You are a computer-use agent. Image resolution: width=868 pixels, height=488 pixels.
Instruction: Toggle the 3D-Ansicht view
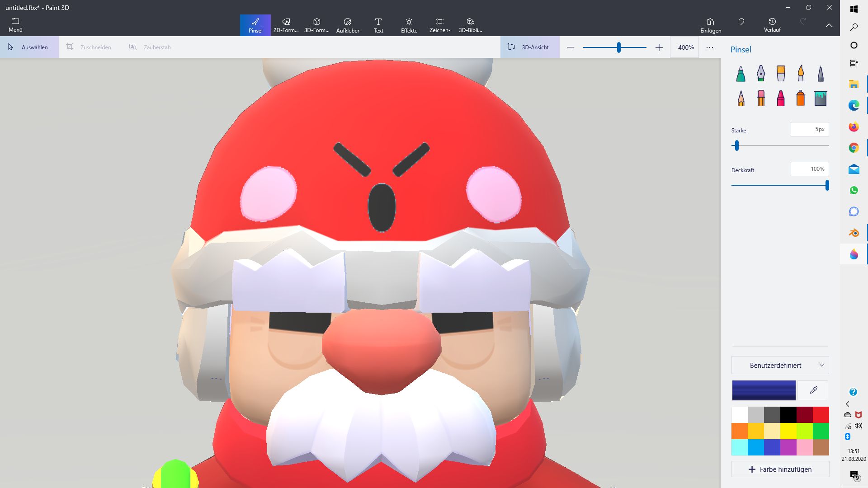pyautogui.click(x=529, y=47)
